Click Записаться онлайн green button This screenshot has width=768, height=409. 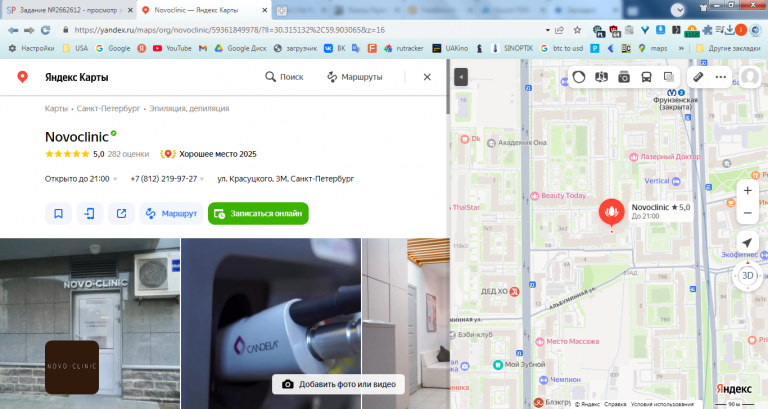tap(258, 214)
